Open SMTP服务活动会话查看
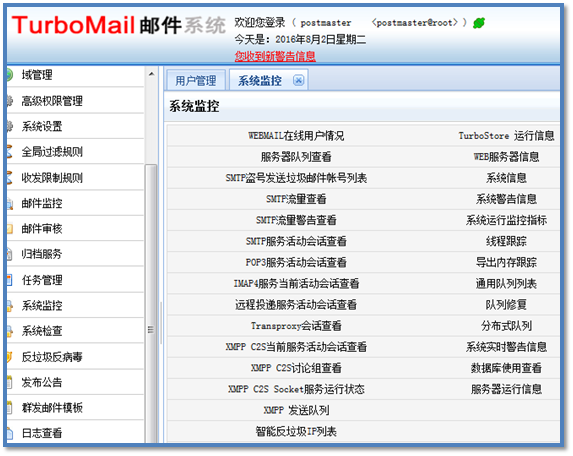 coord(296,242)
